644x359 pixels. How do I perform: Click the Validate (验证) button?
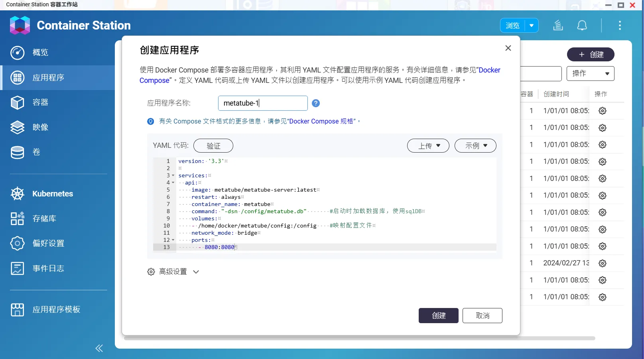coord(213,146)
